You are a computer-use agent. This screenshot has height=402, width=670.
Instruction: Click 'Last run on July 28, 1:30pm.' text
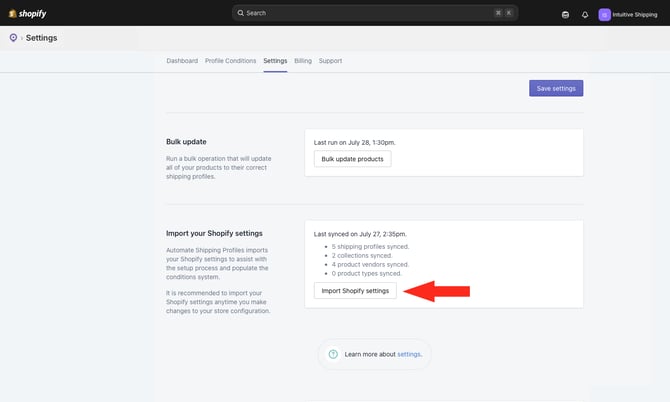[x=355, y=143]
